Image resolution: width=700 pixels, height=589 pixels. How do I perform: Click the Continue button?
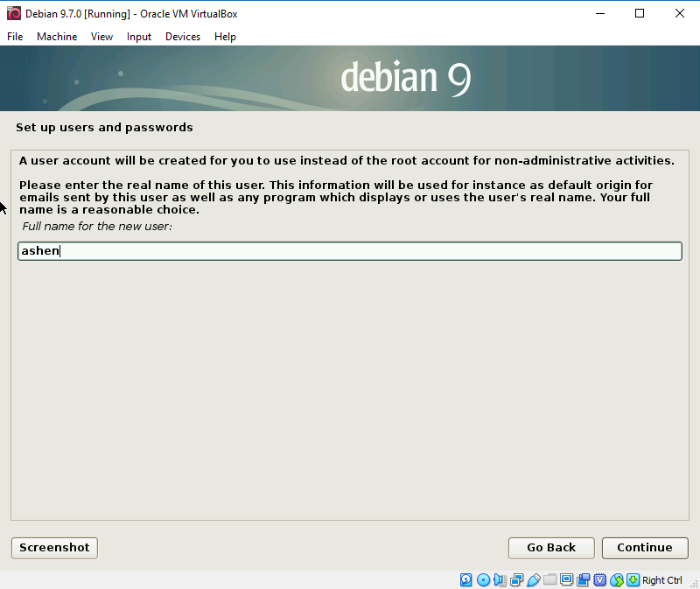(x=645, y=548)
